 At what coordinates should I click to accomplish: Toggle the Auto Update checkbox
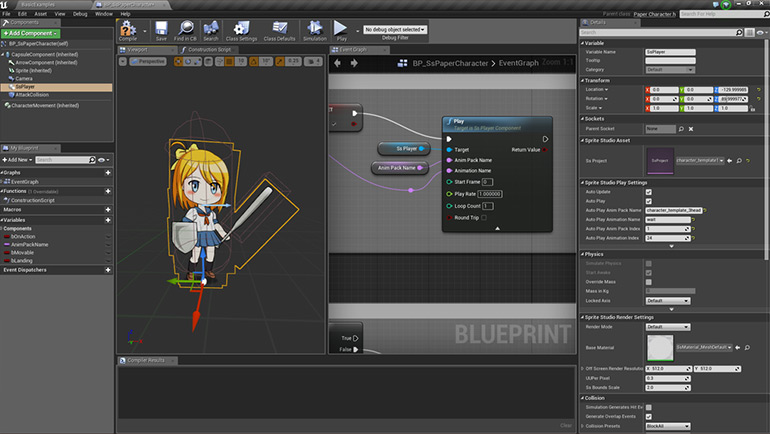pyautogui.click(x=649, y=192)
